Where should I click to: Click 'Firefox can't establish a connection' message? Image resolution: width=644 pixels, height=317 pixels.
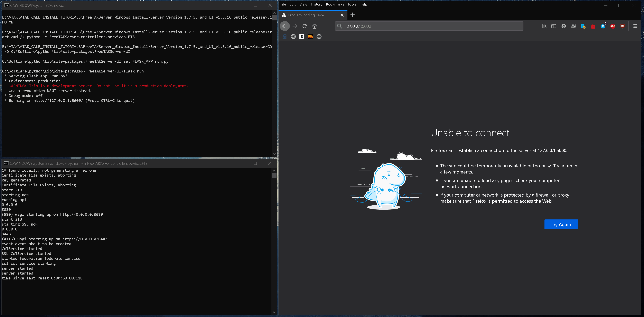click(x=499, y=150)
